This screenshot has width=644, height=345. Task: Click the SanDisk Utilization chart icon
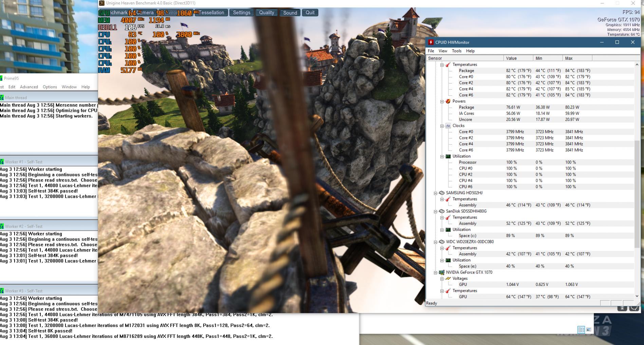tap(448, 230)
